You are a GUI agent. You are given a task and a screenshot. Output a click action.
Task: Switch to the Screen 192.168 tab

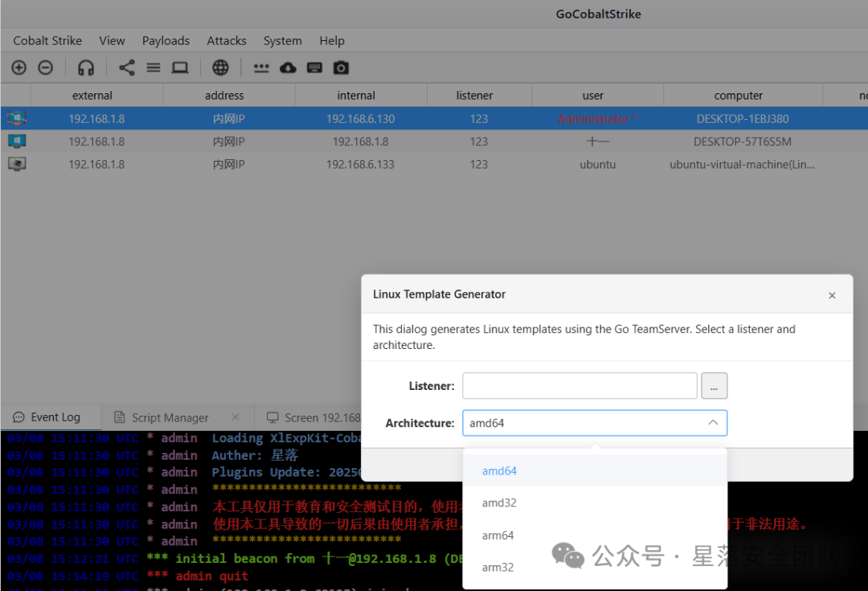313,417
